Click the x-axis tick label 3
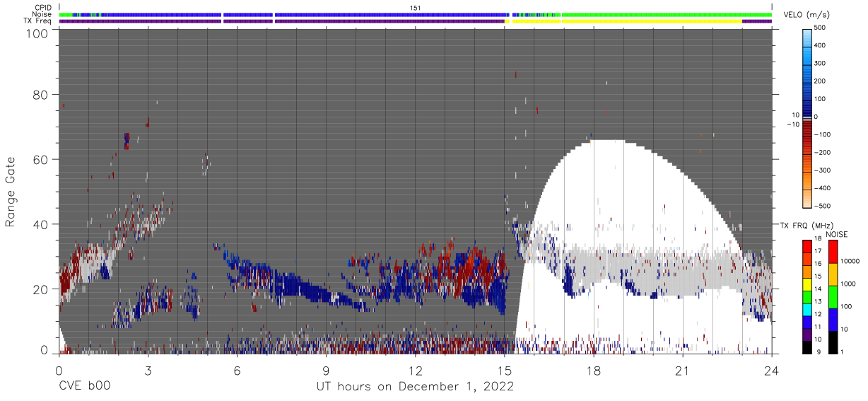868x401 pixels. [148, 369]
